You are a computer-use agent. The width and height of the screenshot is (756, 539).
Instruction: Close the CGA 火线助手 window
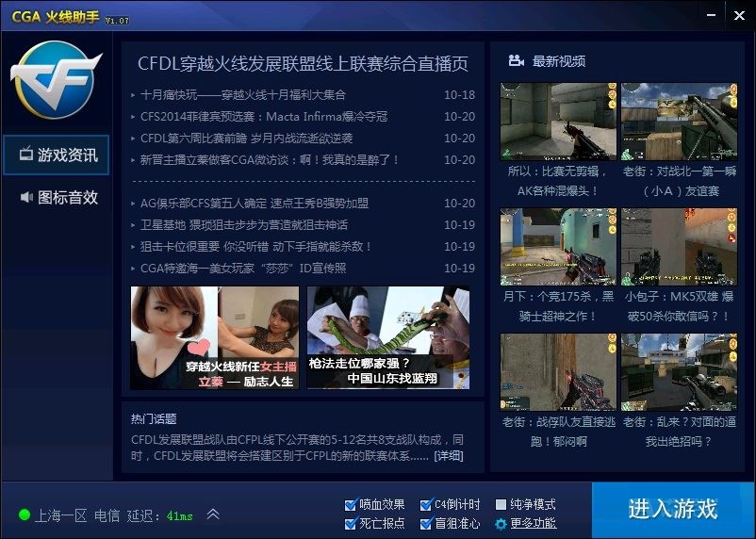coord(739,15)
